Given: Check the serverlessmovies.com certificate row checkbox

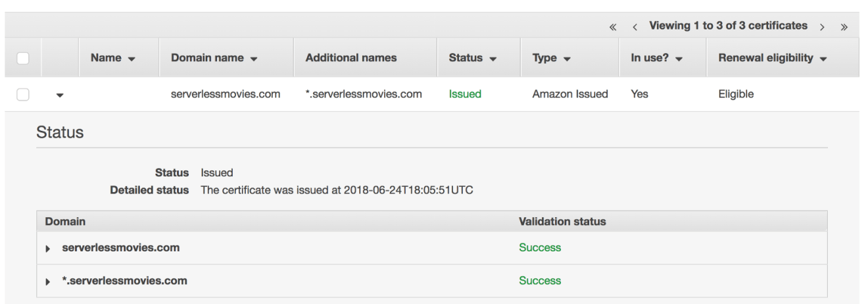Looking at the screenshot, I should point(22,94).
